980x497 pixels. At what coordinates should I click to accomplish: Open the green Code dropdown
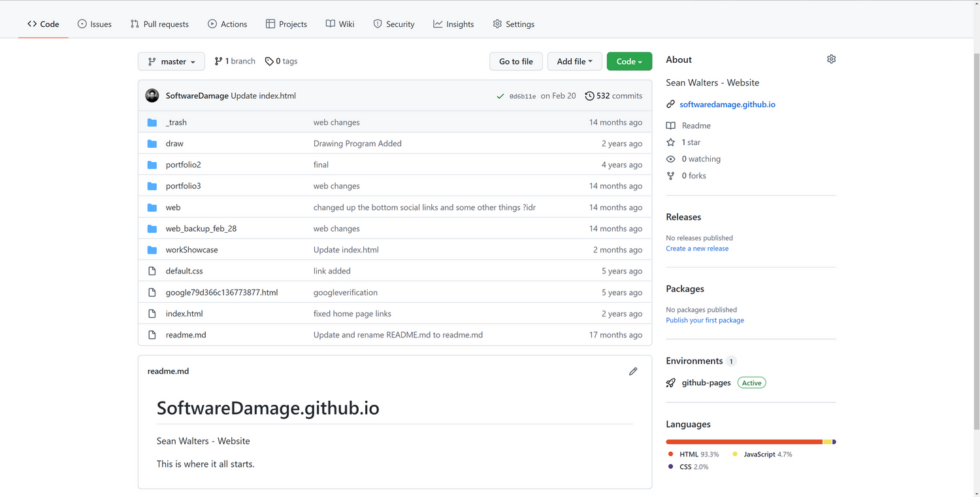pyautogui.click(x=629, y=61)
